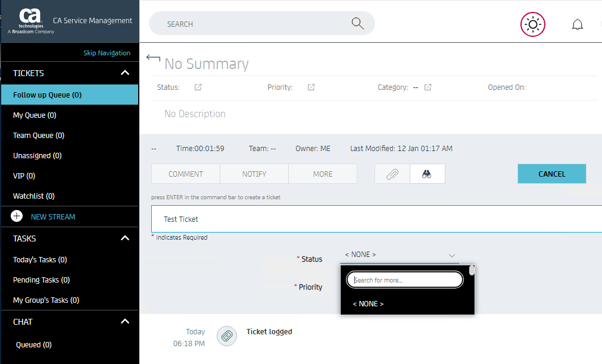Screen dimensions: 602x364
Task: Click the Last Modified timestamp text
Action: coord(401,149)
